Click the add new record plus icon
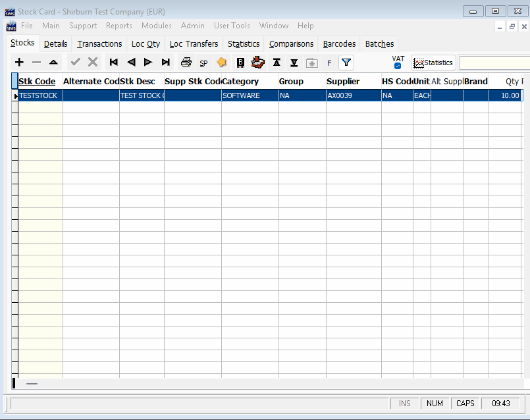Image resolution: width=530 pixels, height=420 pixels. pos(19,63)
